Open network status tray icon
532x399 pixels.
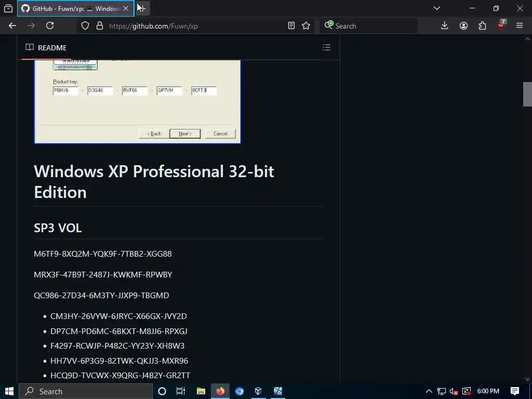442,391
